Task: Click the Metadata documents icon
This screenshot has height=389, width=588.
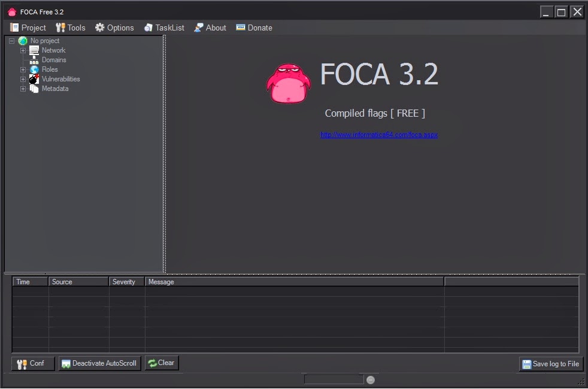Action: (34, 89)
